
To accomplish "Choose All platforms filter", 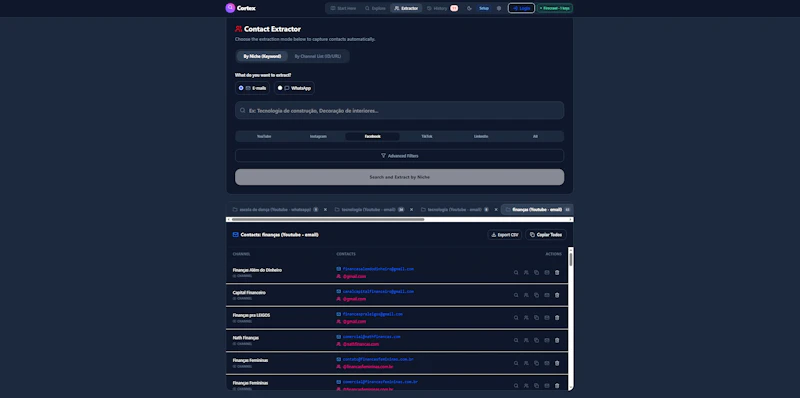I will click(x=535, y=136).
